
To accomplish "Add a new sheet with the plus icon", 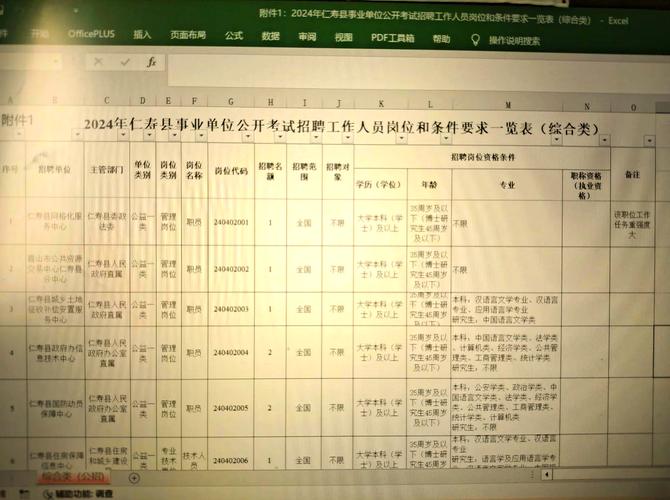I will (134, 478).
